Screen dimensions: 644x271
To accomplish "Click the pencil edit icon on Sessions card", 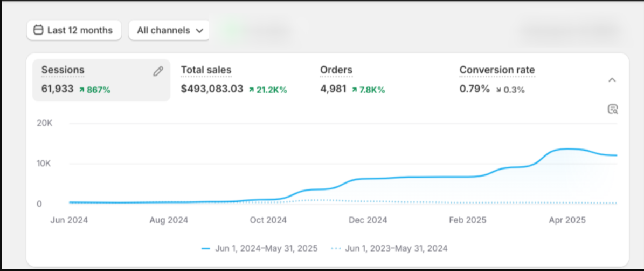I will pos(158,72).
